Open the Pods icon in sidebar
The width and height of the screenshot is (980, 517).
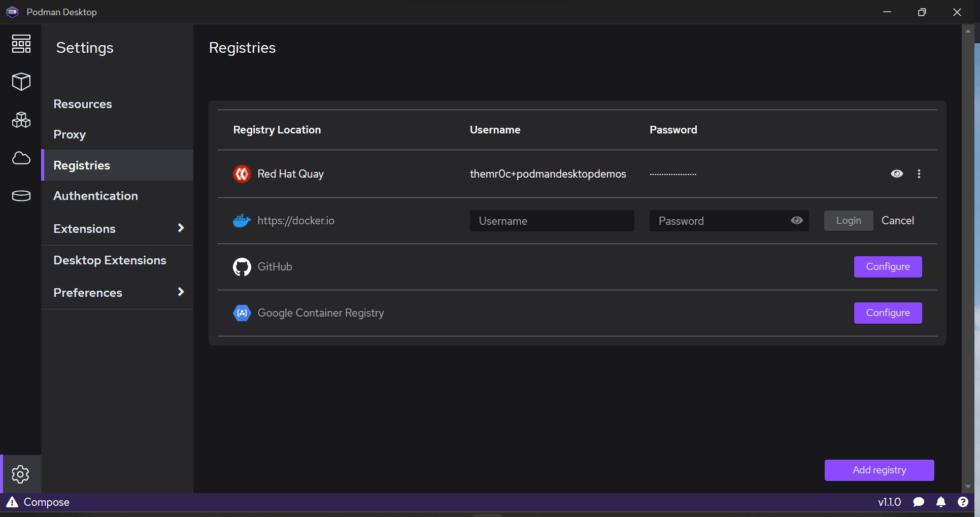pos(21,120)
